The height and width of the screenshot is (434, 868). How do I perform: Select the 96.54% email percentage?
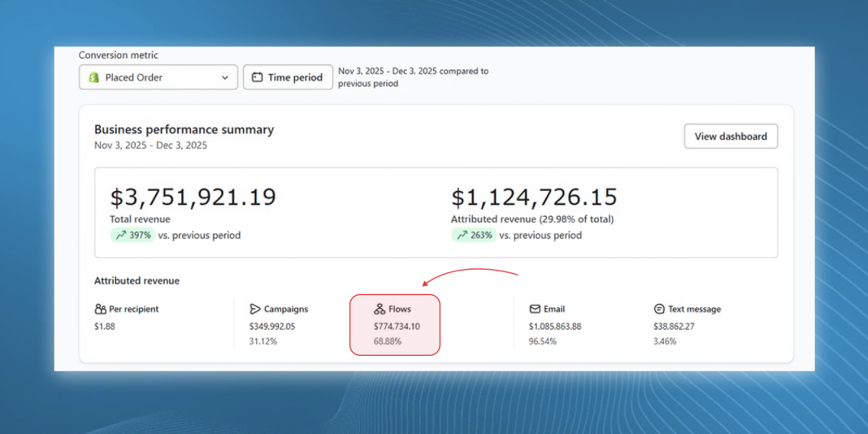[x=542, y=341]
